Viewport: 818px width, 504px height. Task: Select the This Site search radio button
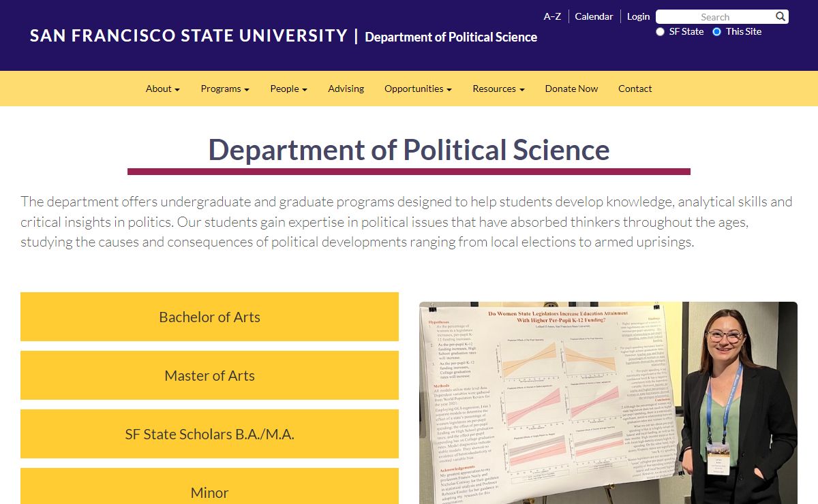point(716,31)
